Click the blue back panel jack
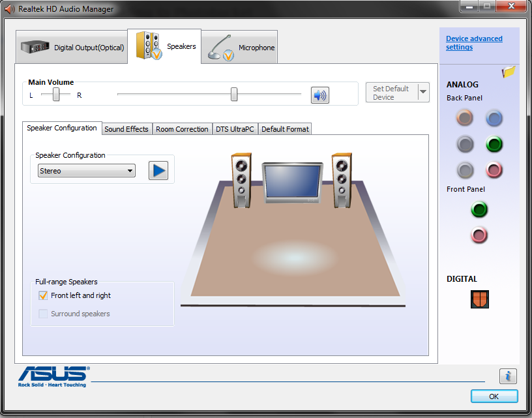The width and height of the screenshot is (532, 418). pos(494,118)
